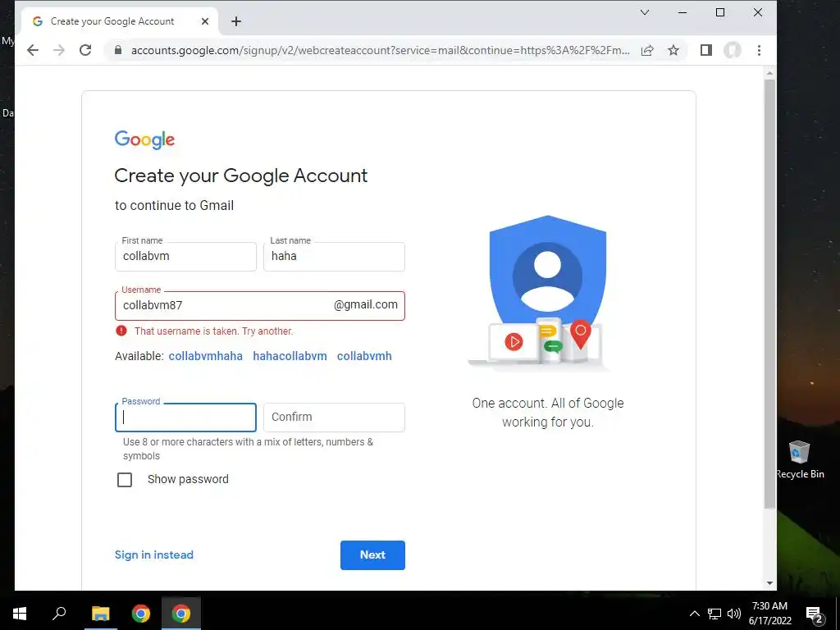Expand the tab search chevron in title bar

point(645,12)
